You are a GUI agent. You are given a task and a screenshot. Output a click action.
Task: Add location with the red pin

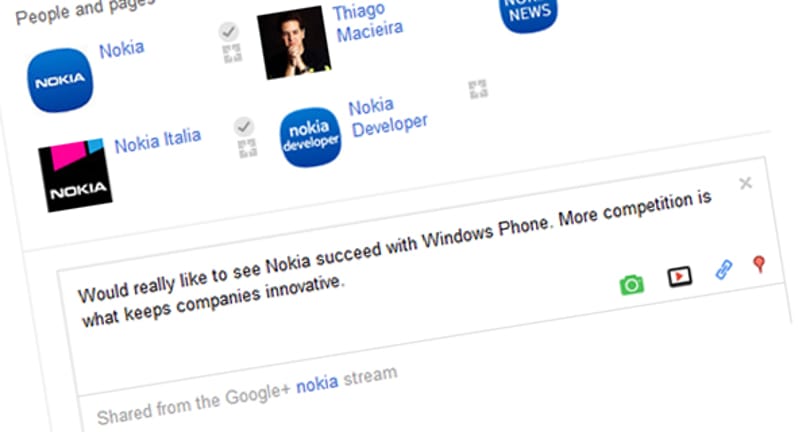[759, 264]
